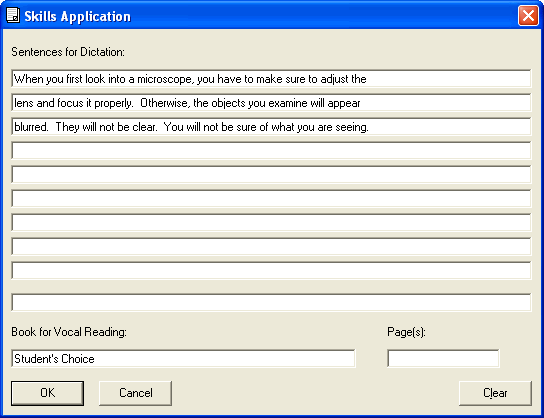The width and height of the screenshot is (544, 418).
Task: Close the Skills Application dialog
Action: tap(528, 16)
